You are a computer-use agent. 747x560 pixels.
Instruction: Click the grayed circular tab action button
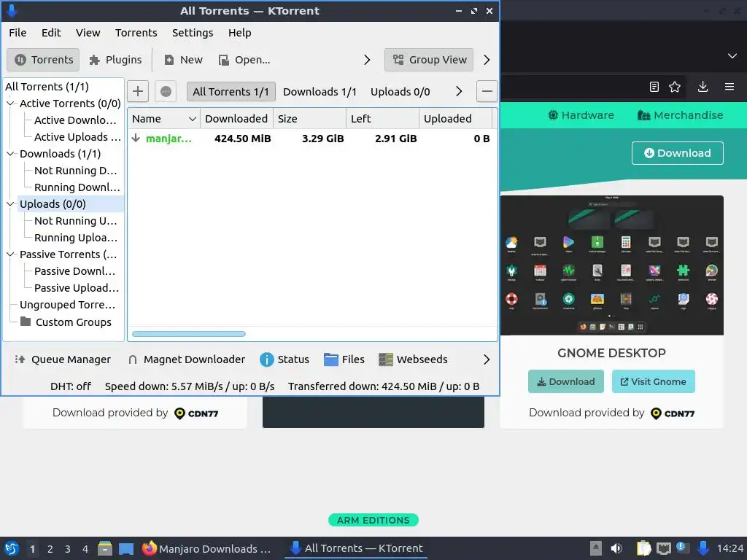pyautogui.click(x=166, y=91)
